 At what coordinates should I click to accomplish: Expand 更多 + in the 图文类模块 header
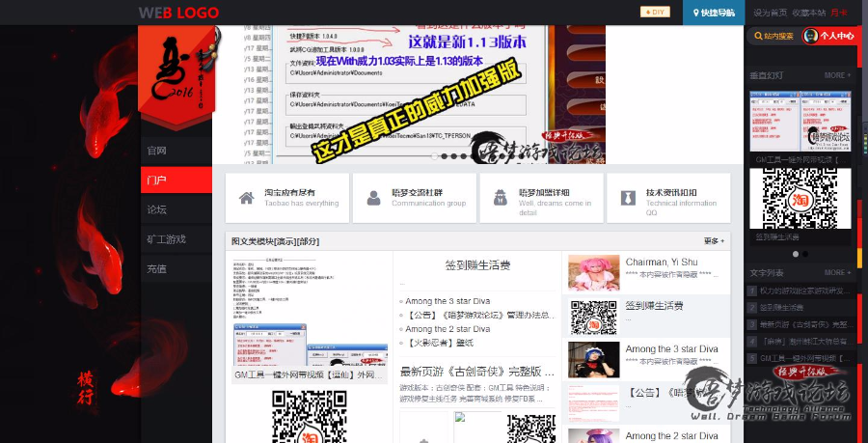pyautogui.click(x=714, y=241)
